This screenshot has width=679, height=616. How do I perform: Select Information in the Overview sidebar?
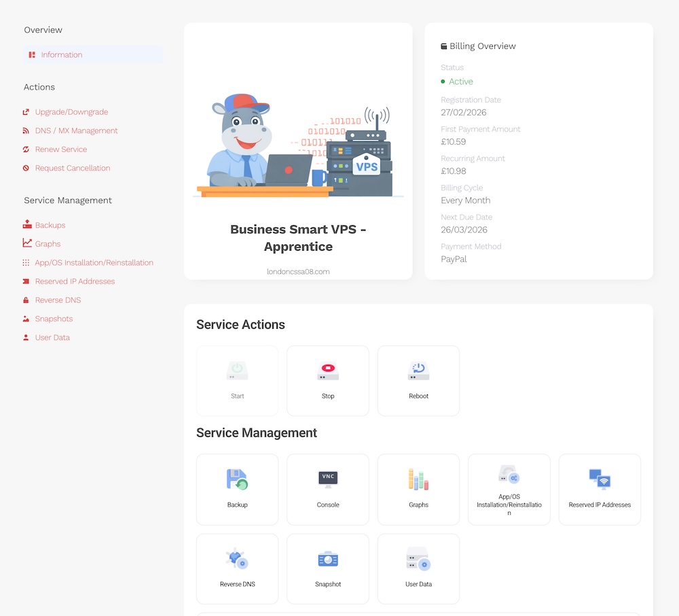point(61,55)
